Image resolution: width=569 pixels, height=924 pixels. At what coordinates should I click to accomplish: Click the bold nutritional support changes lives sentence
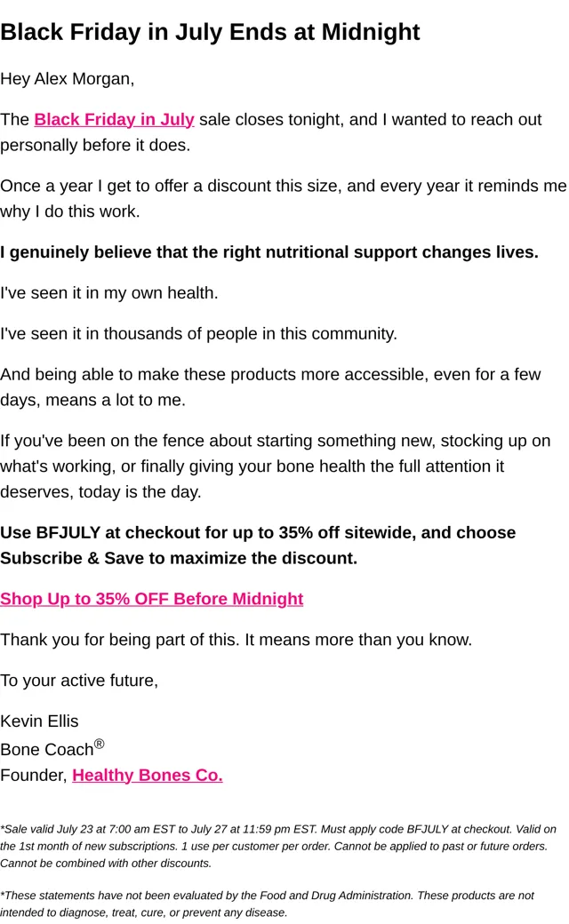[268, 252]
